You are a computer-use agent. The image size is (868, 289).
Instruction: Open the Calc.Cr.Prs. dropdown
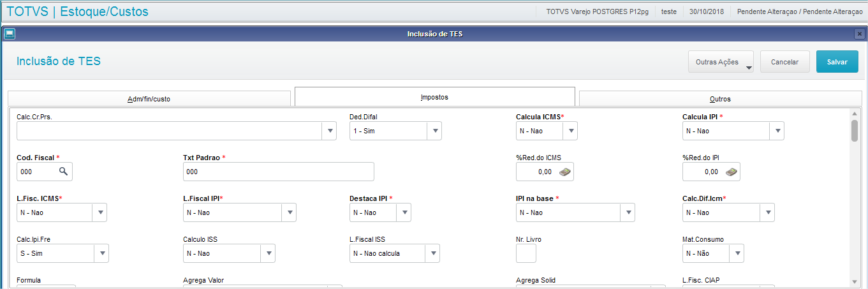point(330,131)
